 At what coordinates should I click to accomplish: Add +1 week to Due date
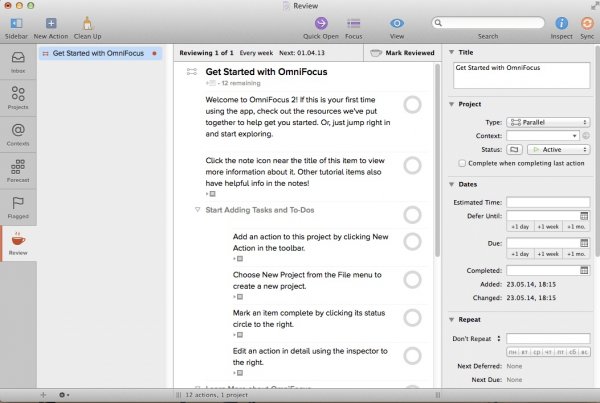coord(548,254)
